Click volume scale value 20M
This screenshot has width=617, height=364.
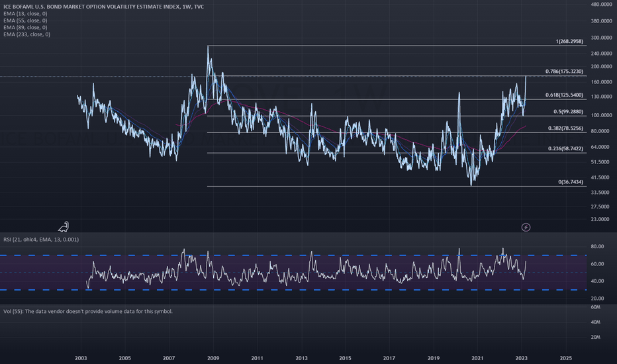point(596,337)
